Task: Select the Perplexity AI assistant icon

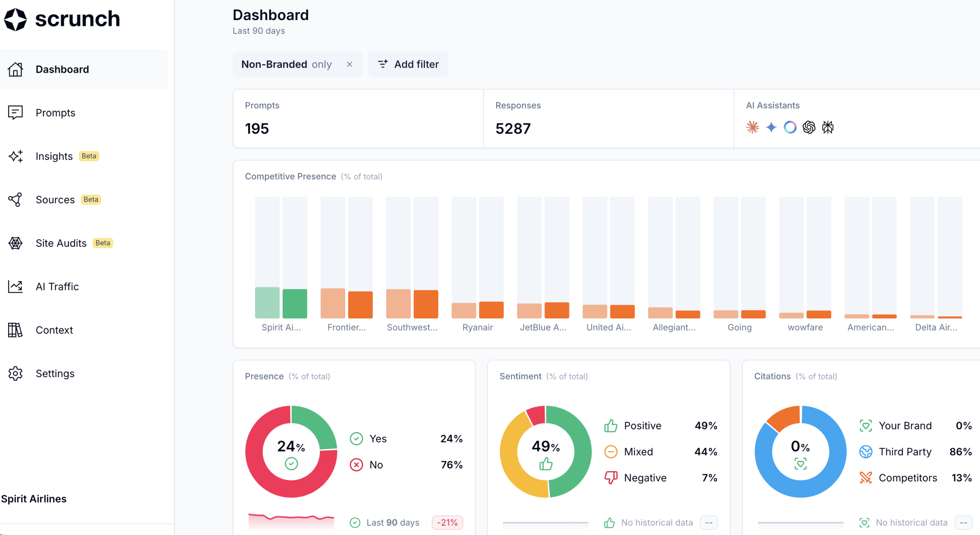Action: 828,127
